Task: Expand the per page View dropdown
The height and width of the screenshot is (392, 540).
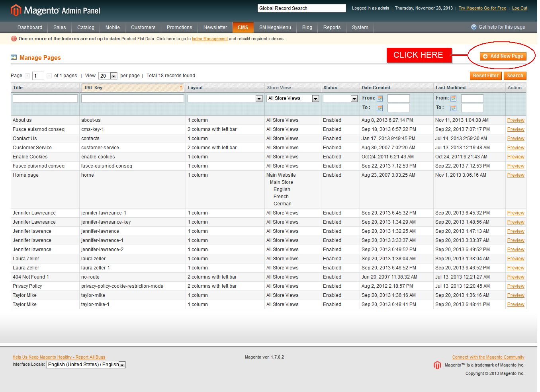Action: pyautogui.click(x=108, y=76)
